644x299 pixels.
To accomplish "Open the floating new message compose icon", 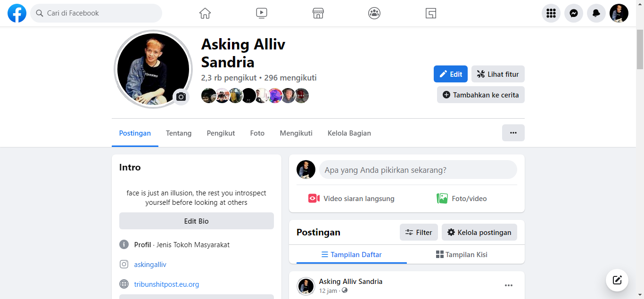I will pos(617,280).
